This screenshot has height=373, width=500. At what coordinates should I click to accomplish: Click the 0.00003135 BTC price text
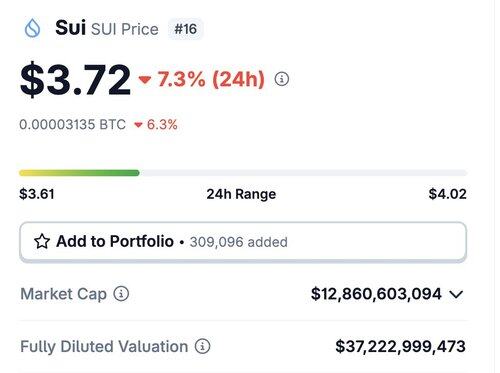[x=72, y=125]
